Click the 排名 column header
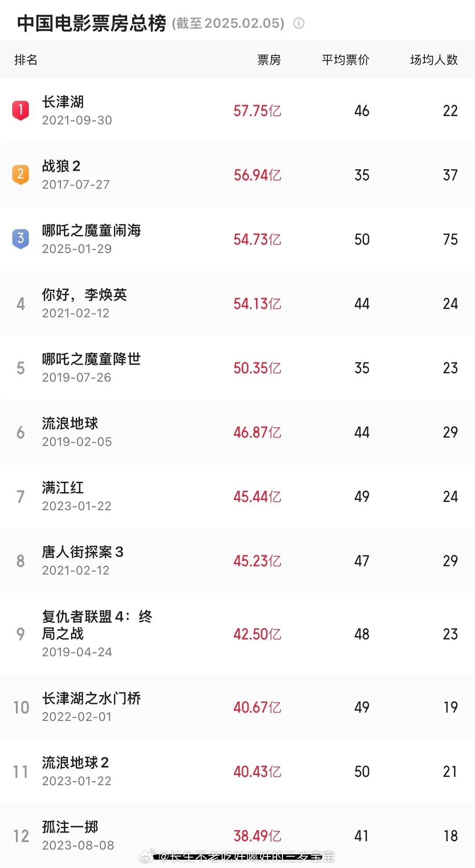The height and width of the screenshot is (868, 475). tap(26, 60)
